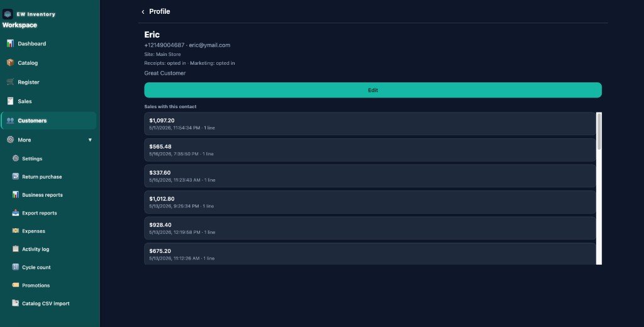Click the Return purchase icon
The height and width of the screenshot is (327, 644).
[16, 176]
